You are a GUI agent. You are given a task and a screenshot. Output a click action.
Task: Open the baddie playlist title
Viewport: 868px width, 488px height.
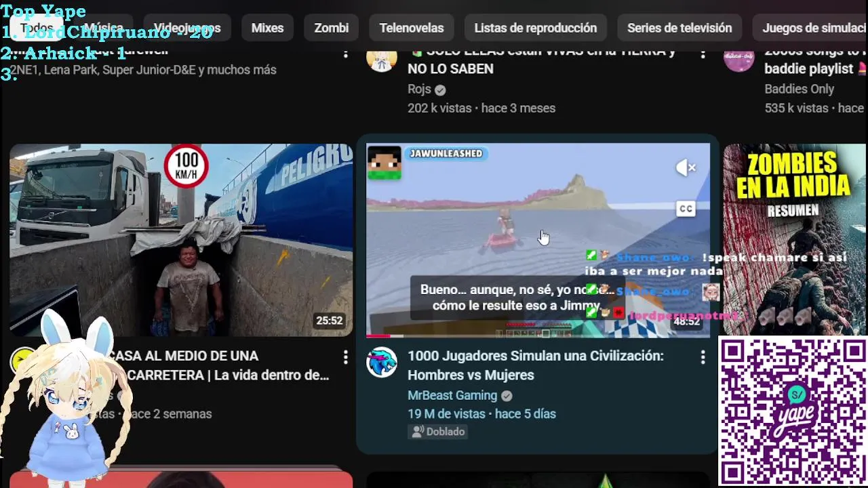tap(816, 60)
